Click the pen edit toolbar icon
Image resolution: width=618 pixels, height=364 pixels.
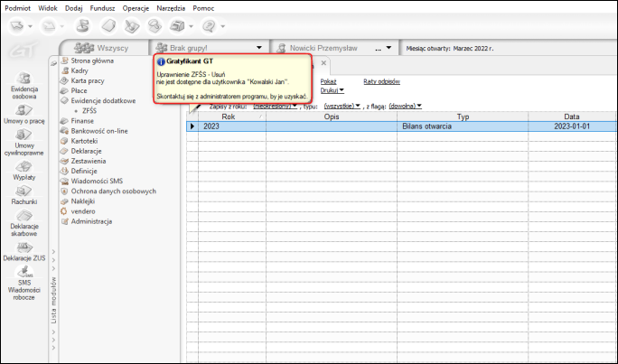pos(132,26)
